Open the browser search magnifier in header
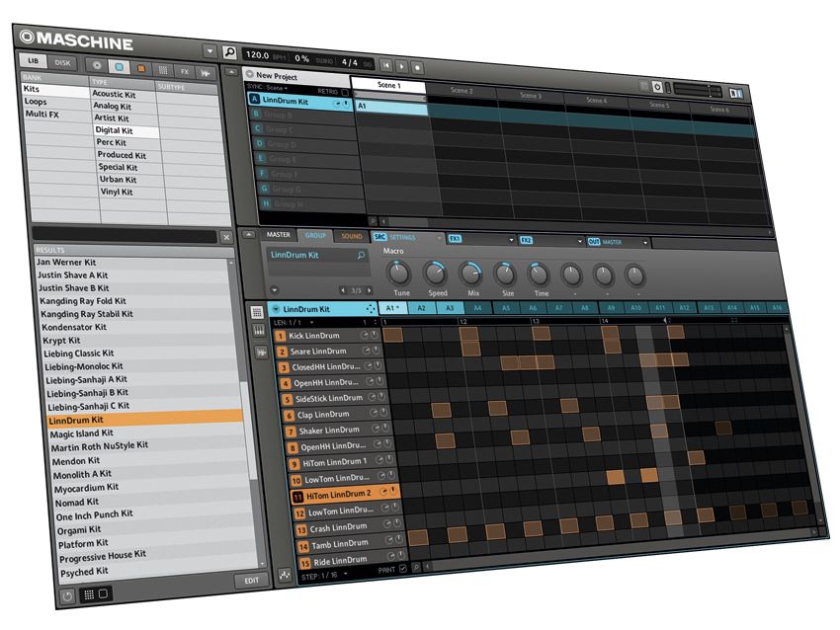840x630 pixels. [x=229, y=52]
